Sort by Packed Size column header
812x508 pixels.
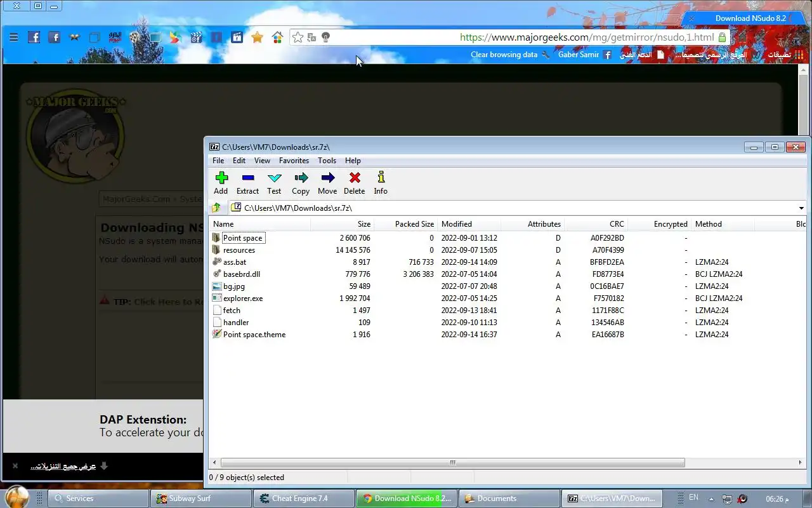[x=405, y=224]
